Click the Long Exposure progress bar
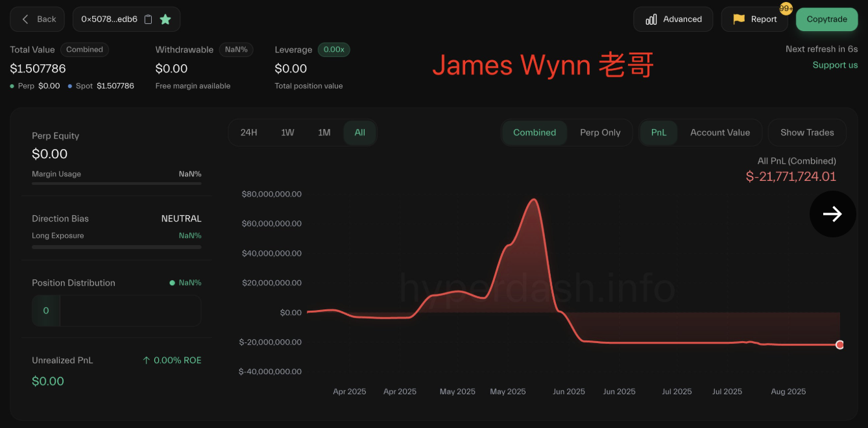This screenshot has height=428, width=868. [x=117, y=246]
